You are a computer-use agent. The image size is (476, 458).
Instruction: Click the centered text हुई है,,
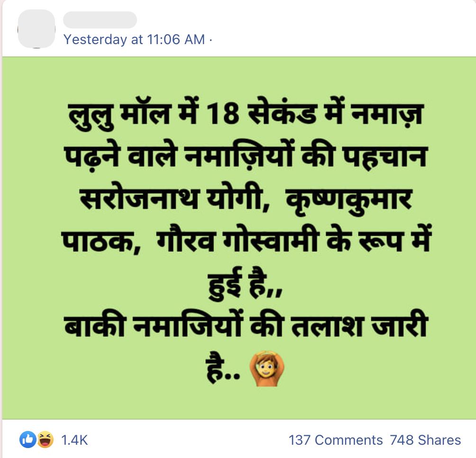click(245, 283)
